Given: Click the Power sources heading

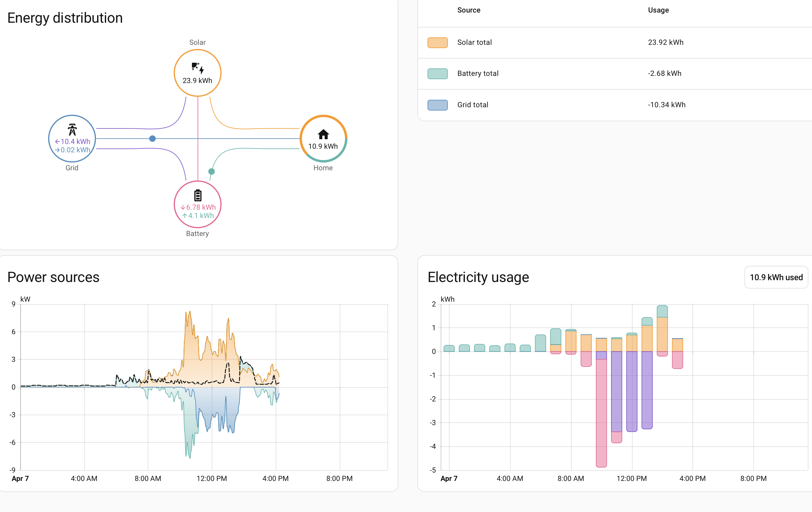Looking at the screenshot, I should (x=53, y=277).
